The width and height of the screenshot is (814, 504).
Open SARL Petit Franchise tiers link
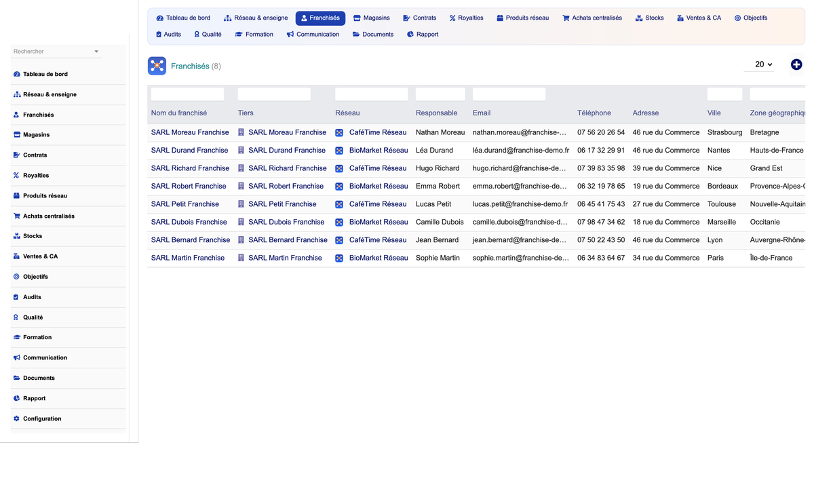click(x=282, y=204)
